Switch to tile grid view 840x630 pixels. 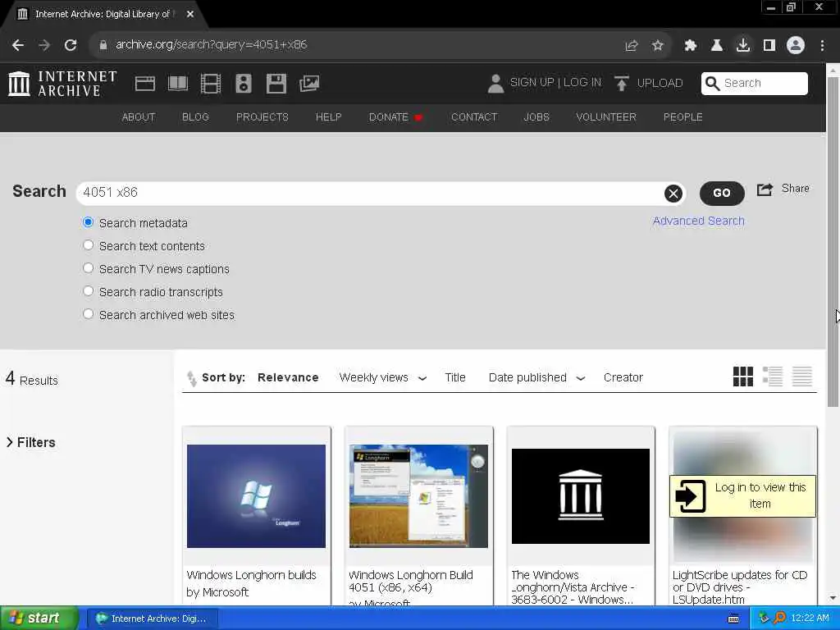point(743,377)
